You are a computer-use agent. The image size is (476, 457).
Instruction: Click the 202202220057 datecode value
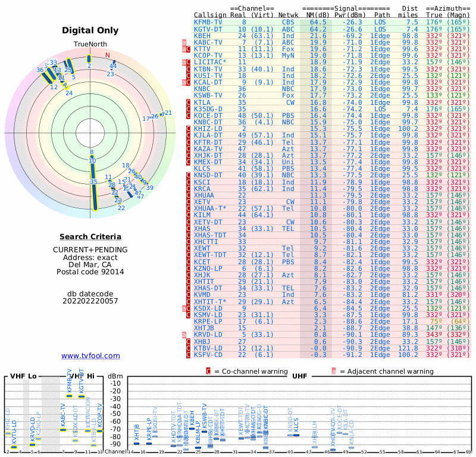click(90, 301)
